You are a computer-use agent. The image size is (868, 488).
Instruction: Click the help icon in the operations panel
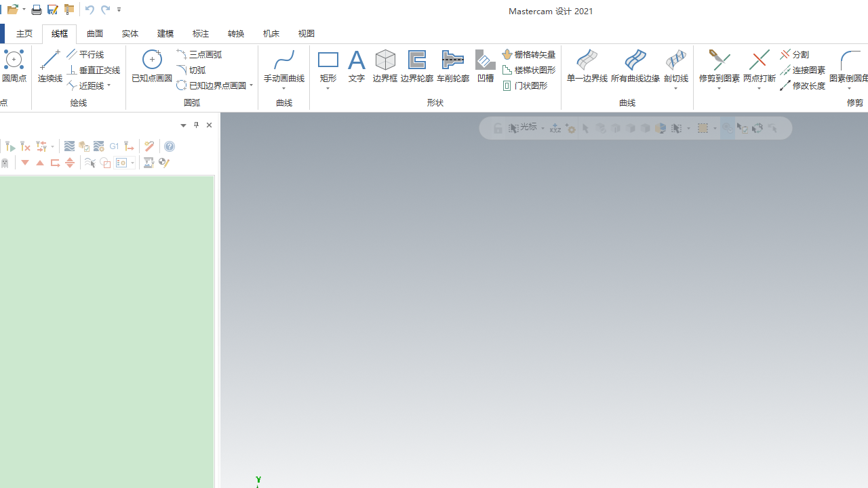pyautogui.click(x=170, y=146)
